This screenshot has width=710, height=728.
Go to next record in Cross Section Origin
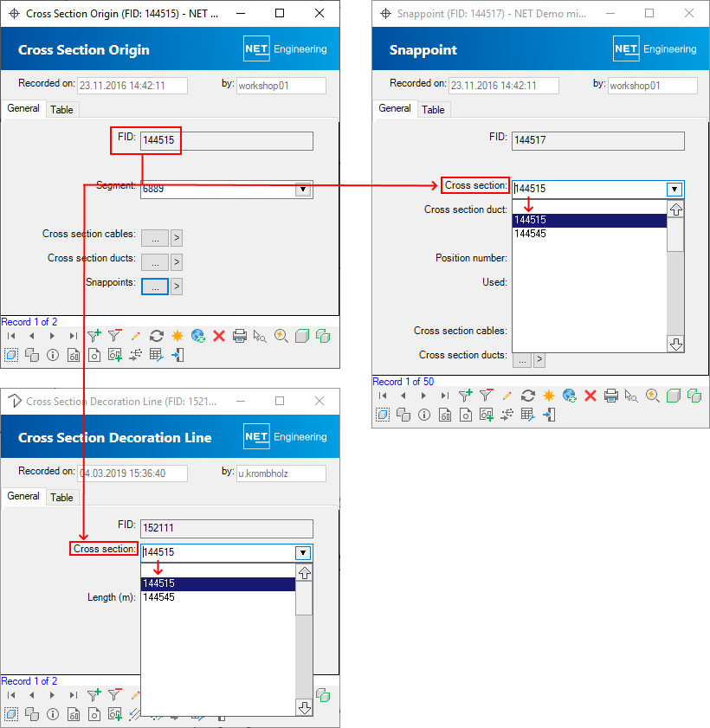pos(52,336)
